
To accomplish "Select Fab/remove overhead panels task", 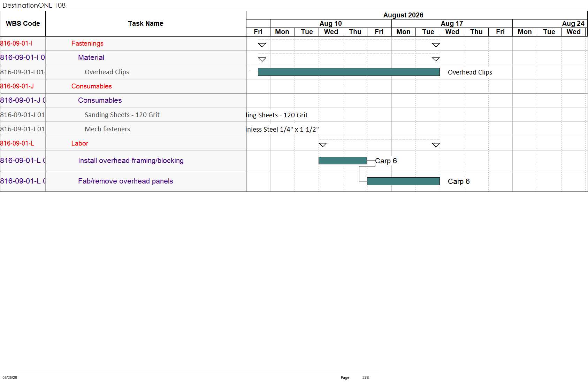I will tap(125, 181).
